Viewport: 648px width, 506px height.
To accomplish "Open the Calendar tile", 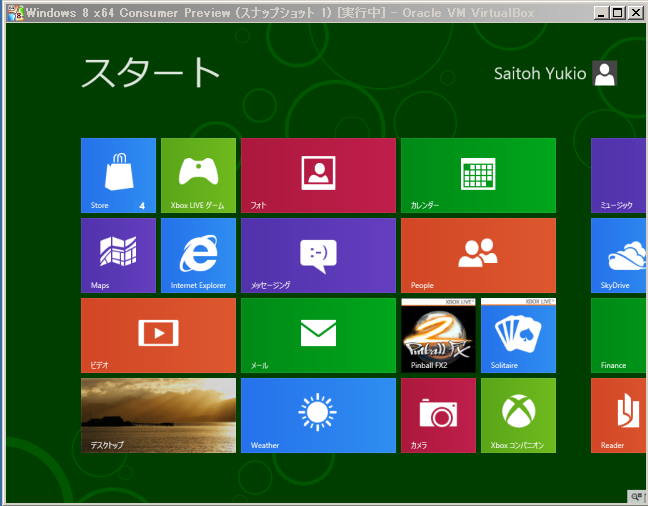I will 478,175.
